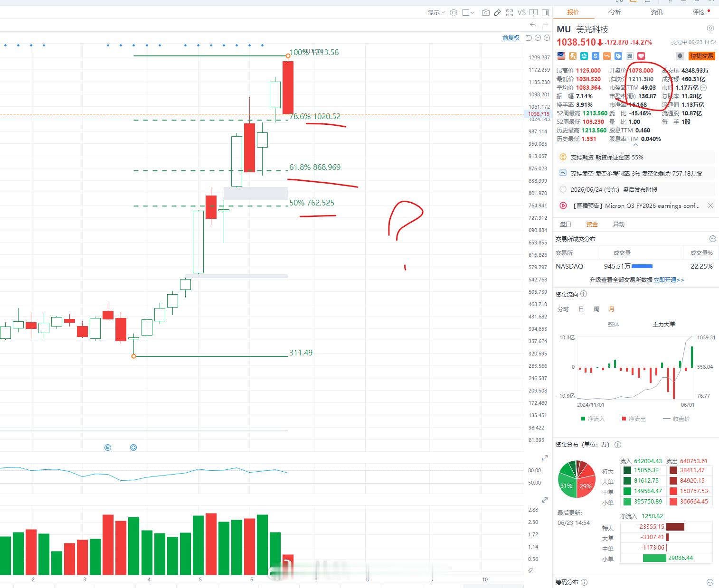Toggle the right sidebar panel icon
This screenshot has height=588, width=719.
pos(545,13)
